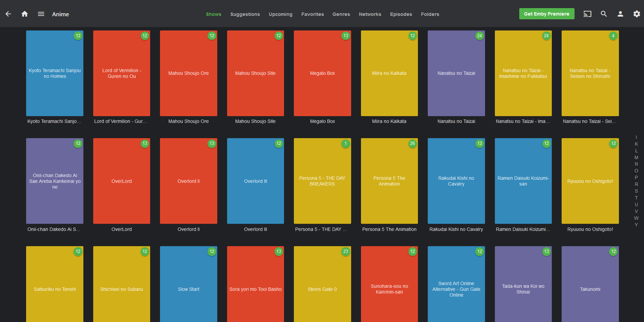Jump to letter T in alphabet picker

(x=637, y=198)
